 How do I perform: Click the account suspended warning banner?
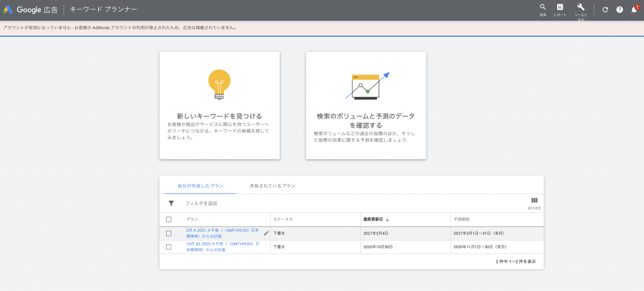pos(322,28)
